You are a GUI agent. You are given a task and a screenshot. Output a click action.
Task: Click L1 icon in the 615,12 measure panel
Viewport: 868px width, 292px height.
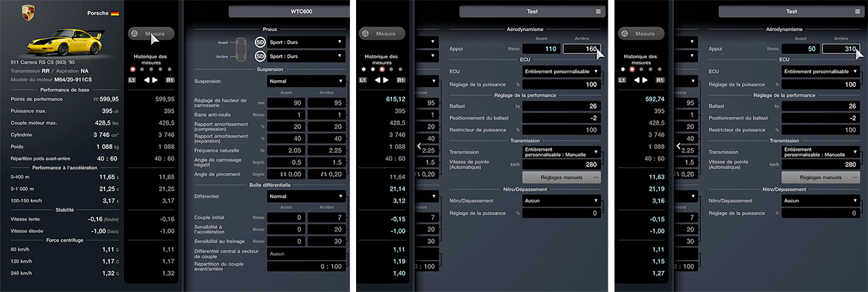pyautogui.click(x=364, y=80)
